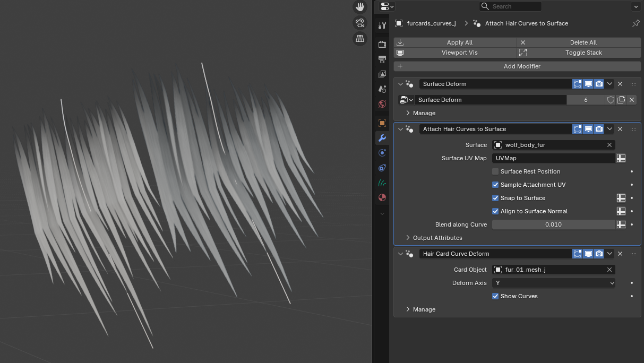Toggle attribute input for Blend along Curve

(621, 224)
